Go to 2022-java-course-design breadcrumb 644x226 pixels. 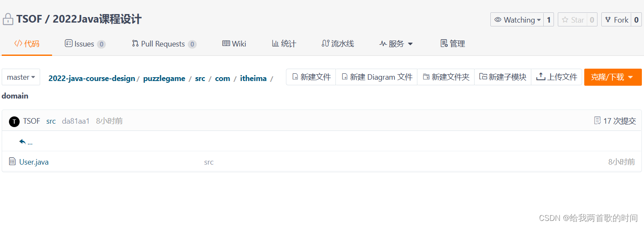92,78
